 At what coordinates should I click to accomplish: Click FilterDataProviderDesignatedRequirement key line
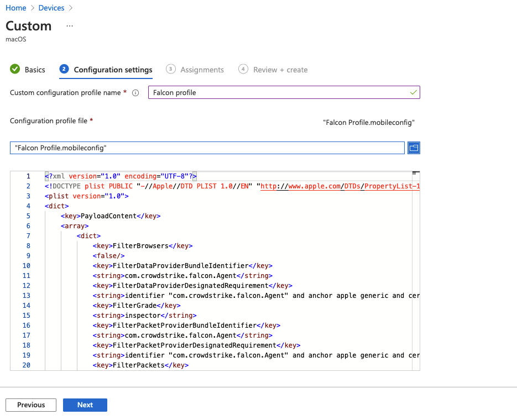[192, 286]
